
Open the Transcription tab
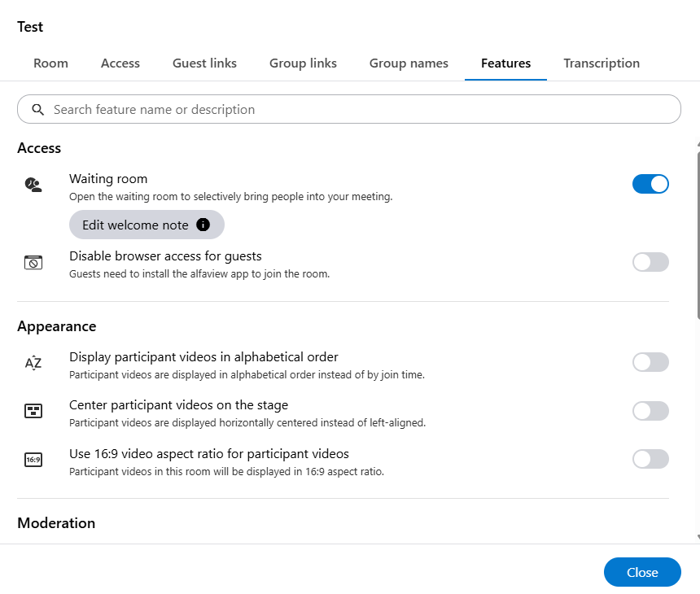[602, 63]
